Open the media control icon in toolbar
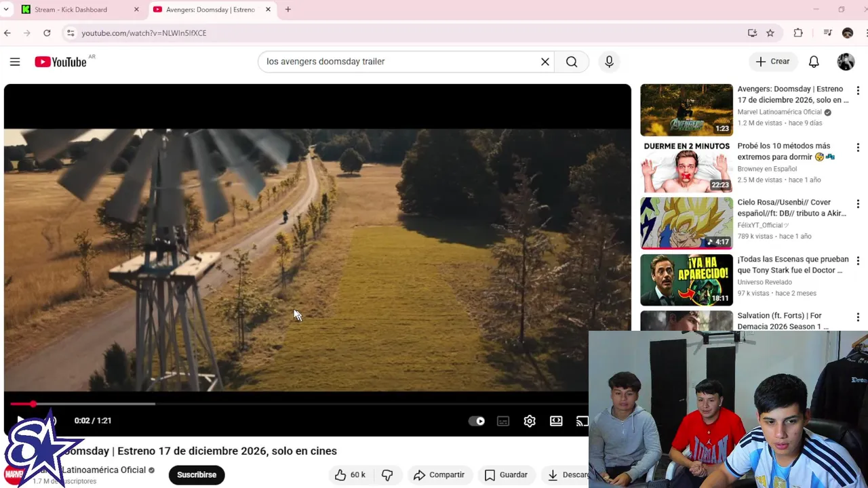 [827, 33]
